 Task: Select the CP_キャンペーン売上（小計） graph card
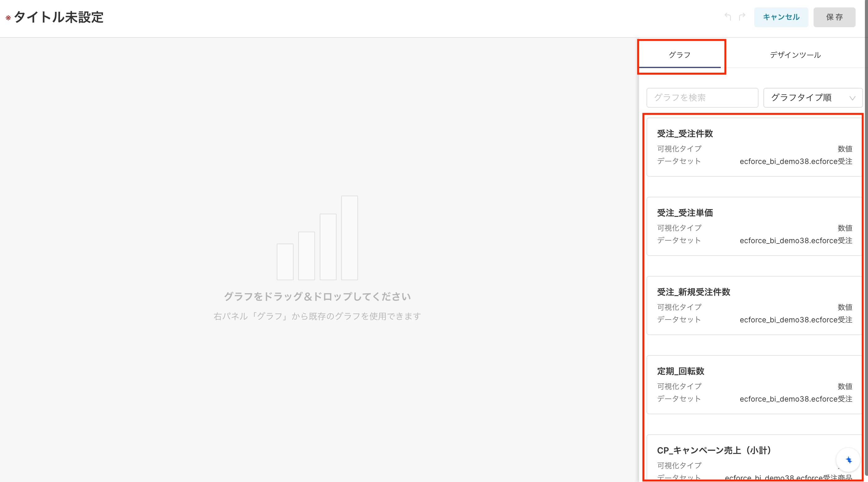[754, 458]
